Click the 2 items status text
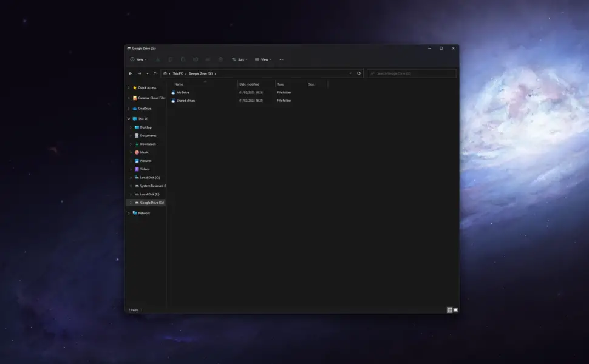This screenshot has height=364, width=589. point(134,311)
